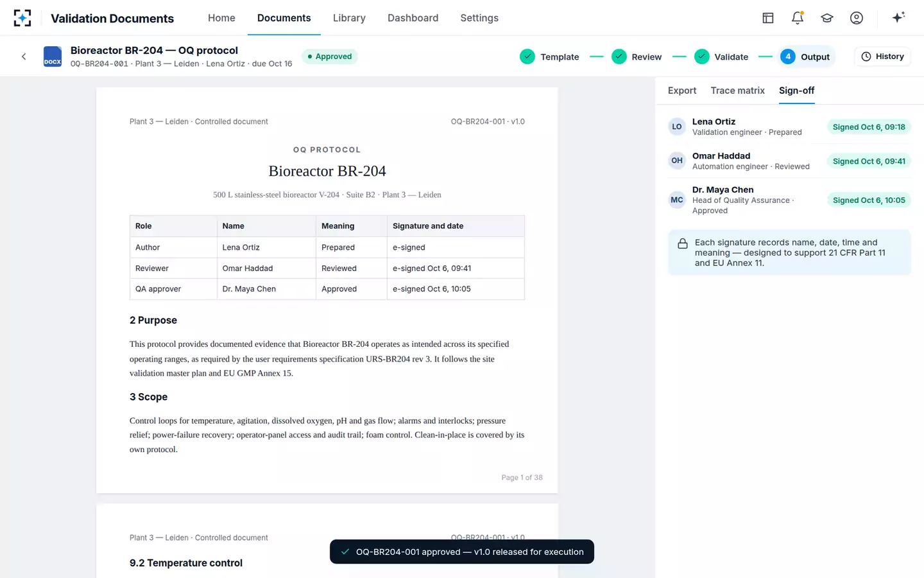Screen dimensions: 924x578
Task: Open the Library navigation item
Action: (x=349, y=18)
